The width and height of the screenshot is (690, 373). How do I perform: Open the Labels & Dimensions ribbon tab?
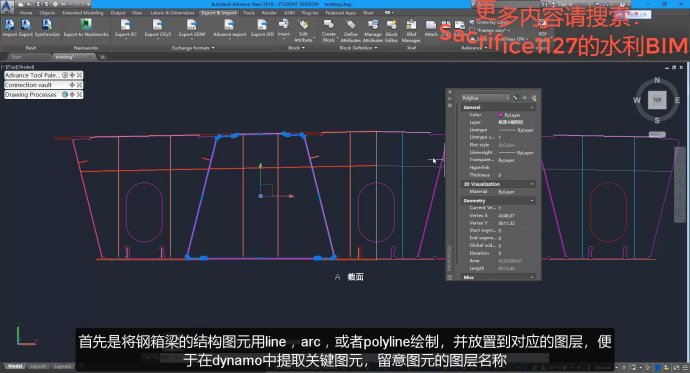coord(172,13)
